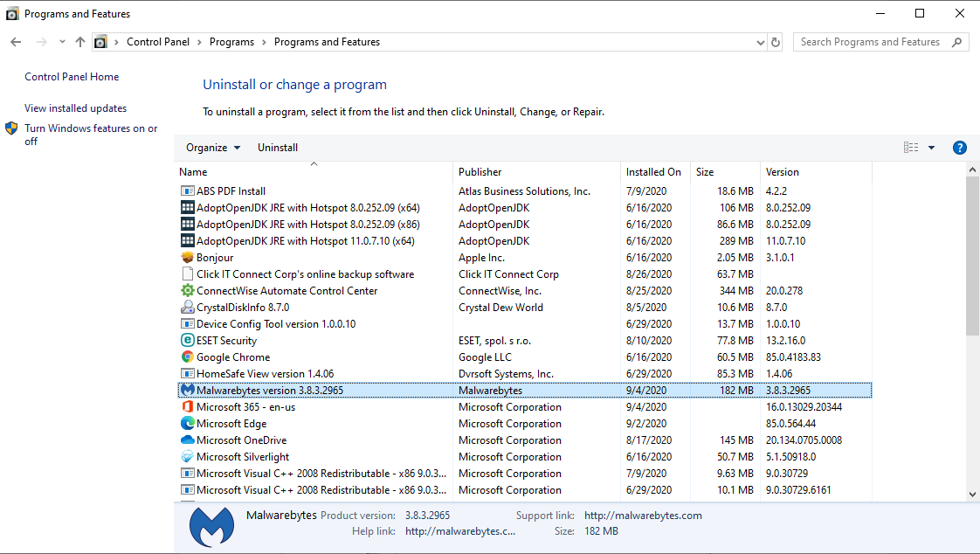Click the list scrollbar up arrow

[972, 170]
